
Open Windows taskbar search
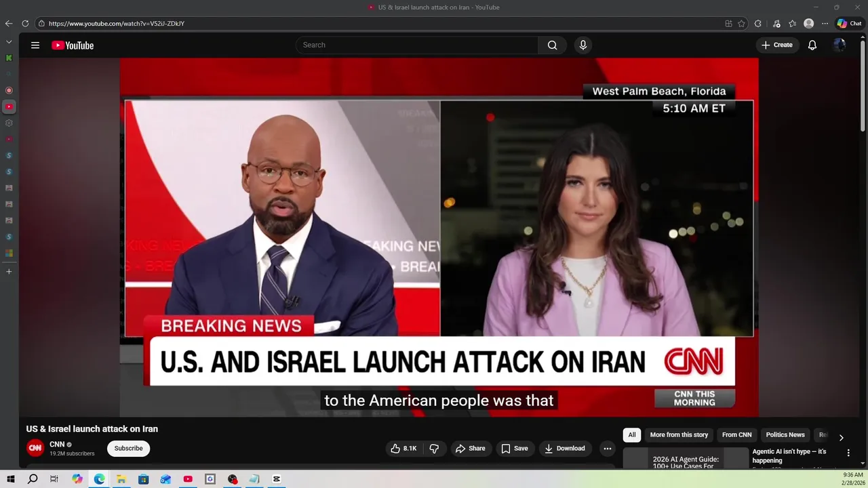tap(33, 479)
